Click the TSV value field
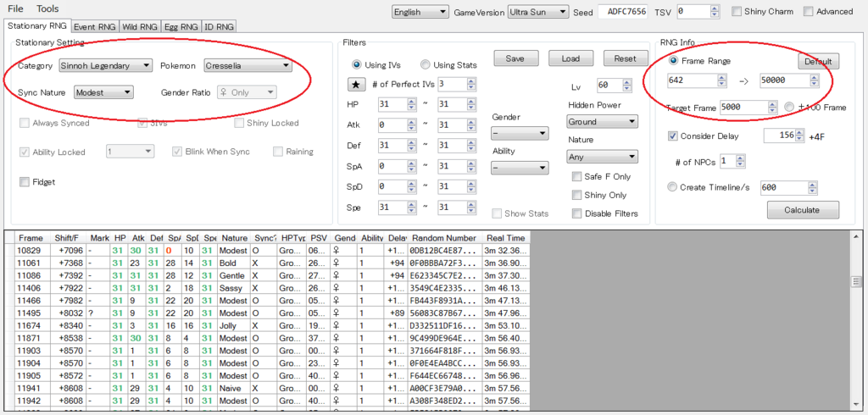 pyautogui.click(x=693, y=11)
